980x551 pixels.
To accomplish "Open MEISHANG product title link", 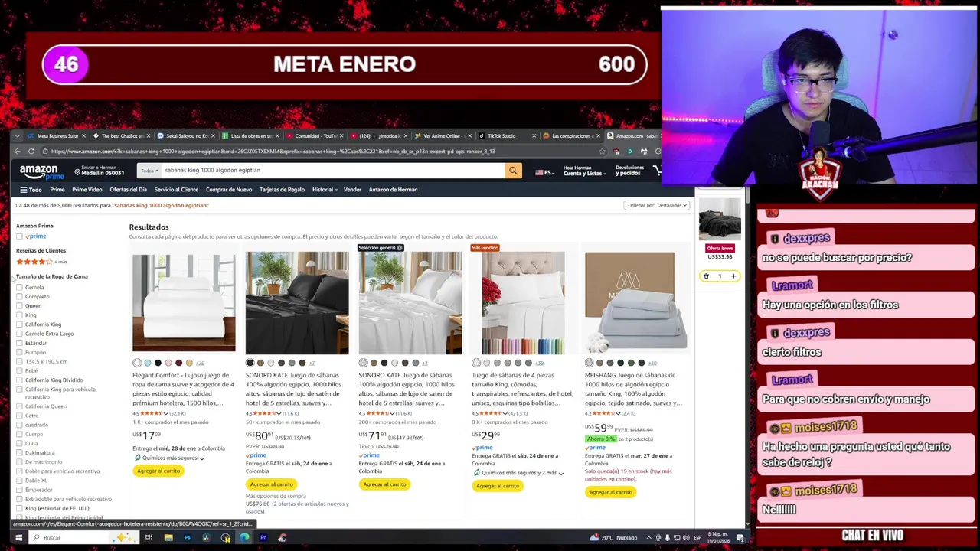I will click(x=633, y=390).
